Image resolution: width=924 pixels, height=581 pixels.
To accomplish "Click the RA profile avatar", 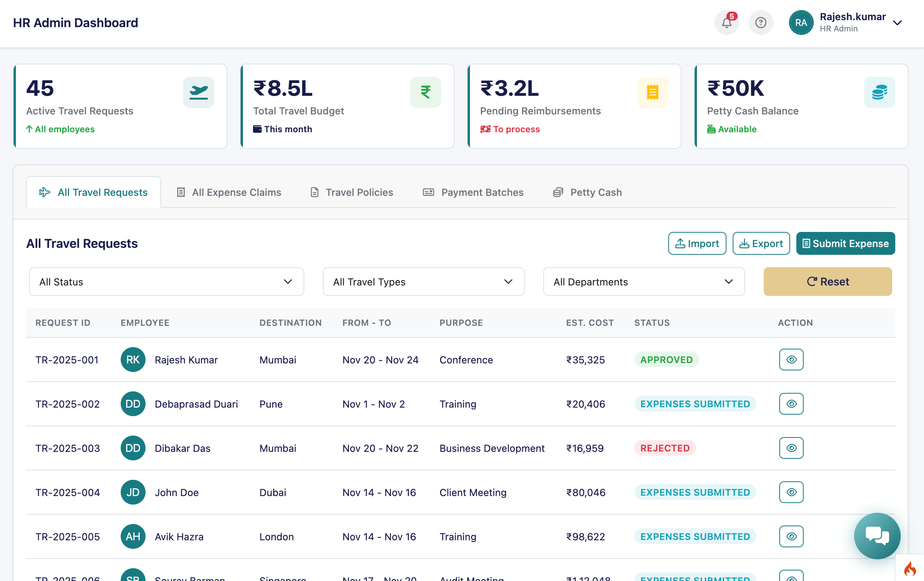I will click(801, 22).
